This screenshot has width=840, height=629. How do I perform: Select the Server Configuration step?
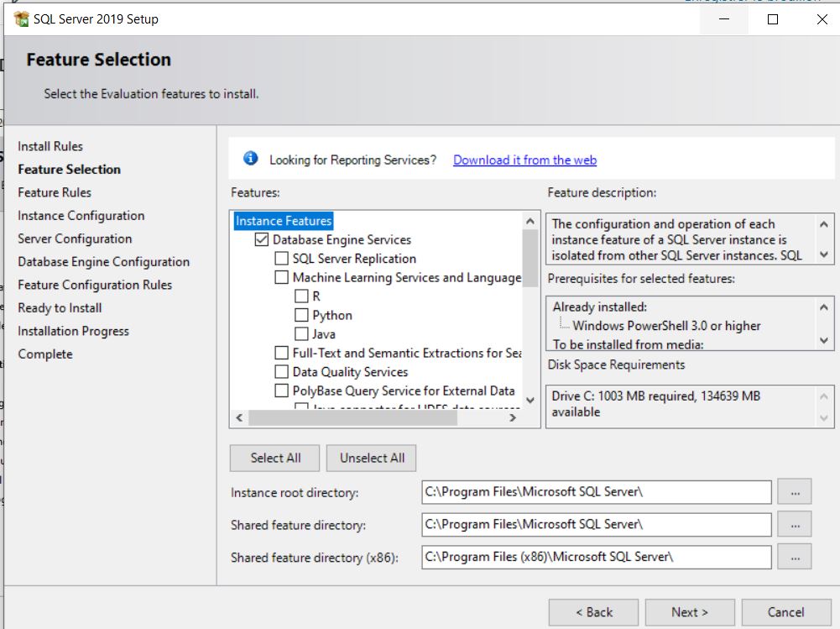pyautogui.click(x=75, y=238)
